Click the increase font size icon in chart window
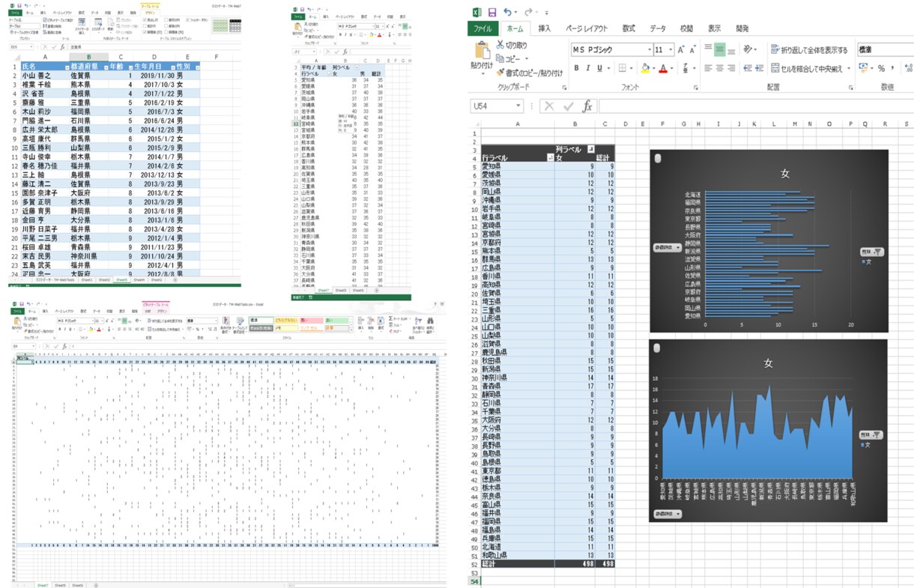This screenshot has width=914, height=588. coord(681,49)
